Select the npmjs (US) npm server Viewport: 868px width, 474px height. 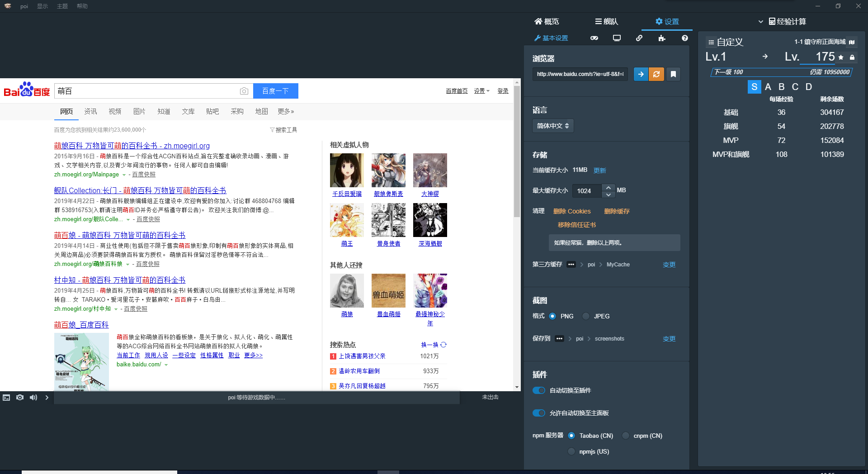[571, 451]
